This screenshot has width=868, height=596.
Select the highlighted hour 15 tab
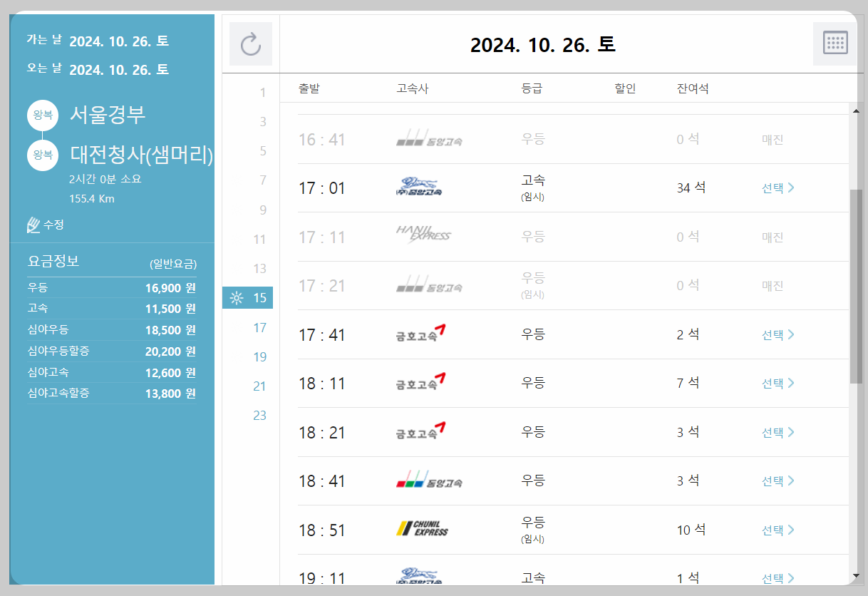click(247, 298)
